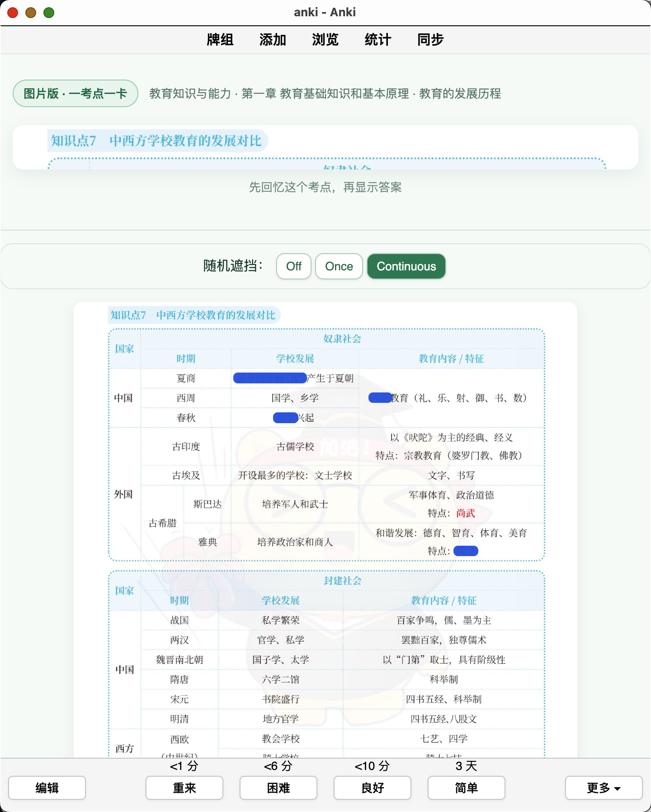This screenshot has width=651, height=812.
Task: Open the 统计 statistics view
Action: [x=377, y=40]
